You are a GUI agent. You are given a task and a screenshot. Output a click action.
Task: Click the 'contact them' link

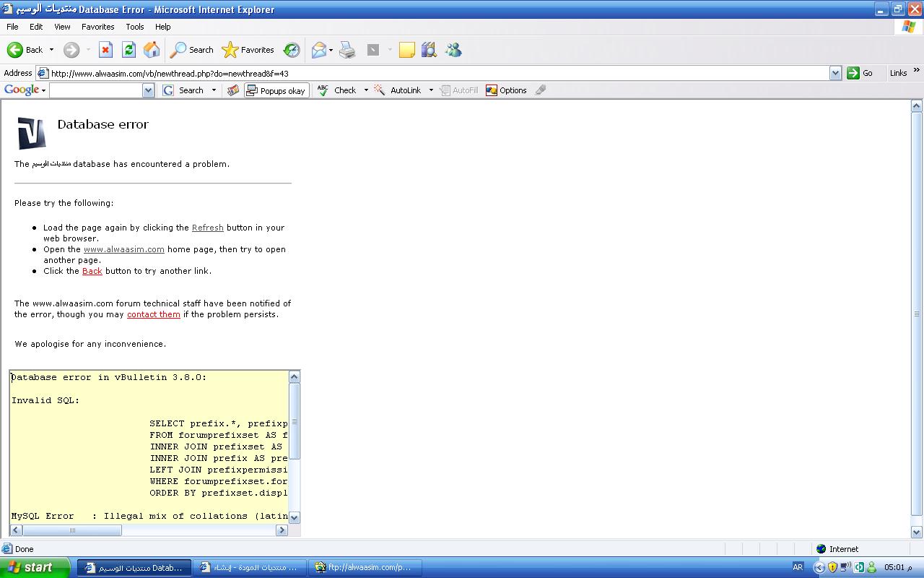(153, 314)
